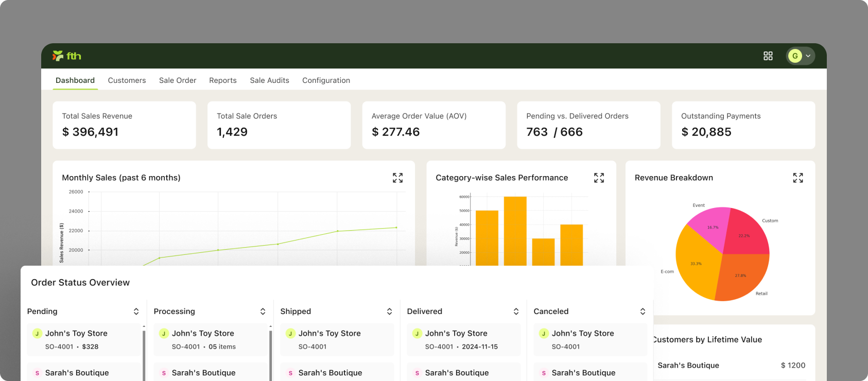Viewport: 868px width, 381px height.
Task: Click Sarah's Boutique lifetime value row
Action: pyautogui.click(x=731, y=366)
